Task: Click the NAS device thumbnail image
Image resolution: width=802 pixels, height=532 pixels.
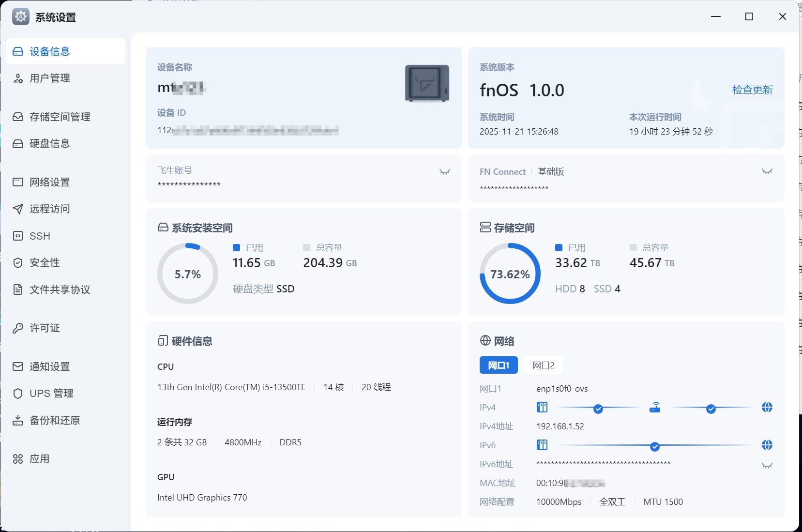Action: click(427, 83)
